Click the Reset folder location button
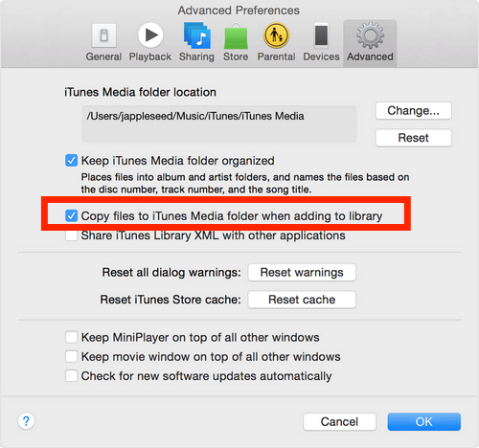The height and width of the screenshot is (448, 479). tap(414, 138)
